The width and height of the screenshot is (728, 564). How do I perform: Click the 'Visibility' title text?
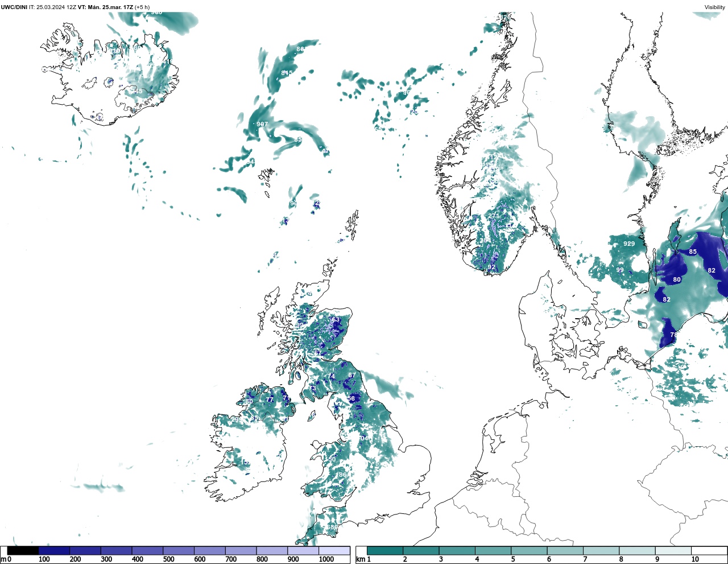(x=715, y=7)
